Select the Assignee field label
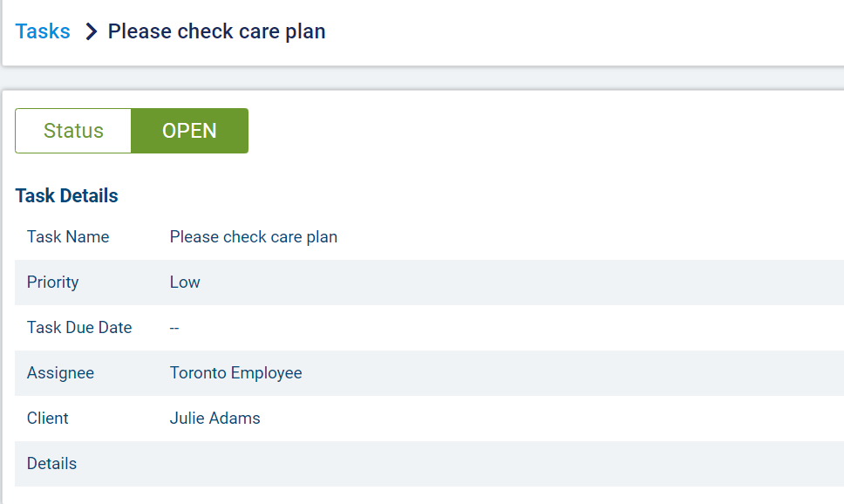Screen dimensions: 844x504 (60, 373)
